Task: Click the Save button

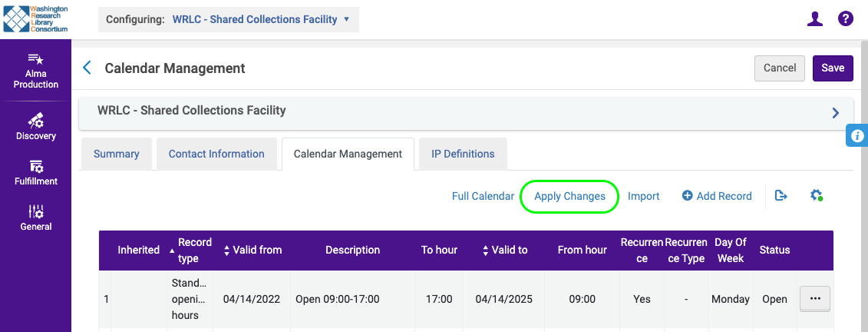Action: (x=833, y=68)
